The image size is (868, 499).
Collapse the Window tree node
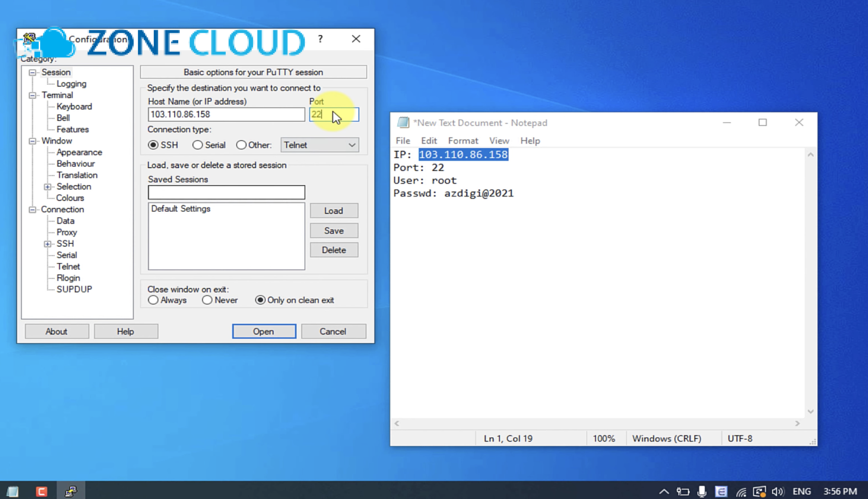[33, 141]
